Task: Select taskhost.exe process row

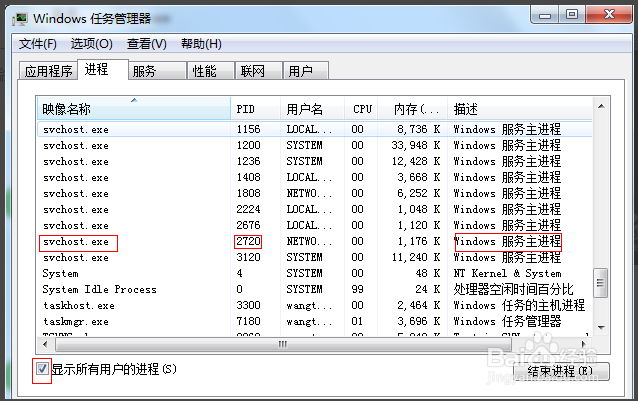Action: pos(315,305)
